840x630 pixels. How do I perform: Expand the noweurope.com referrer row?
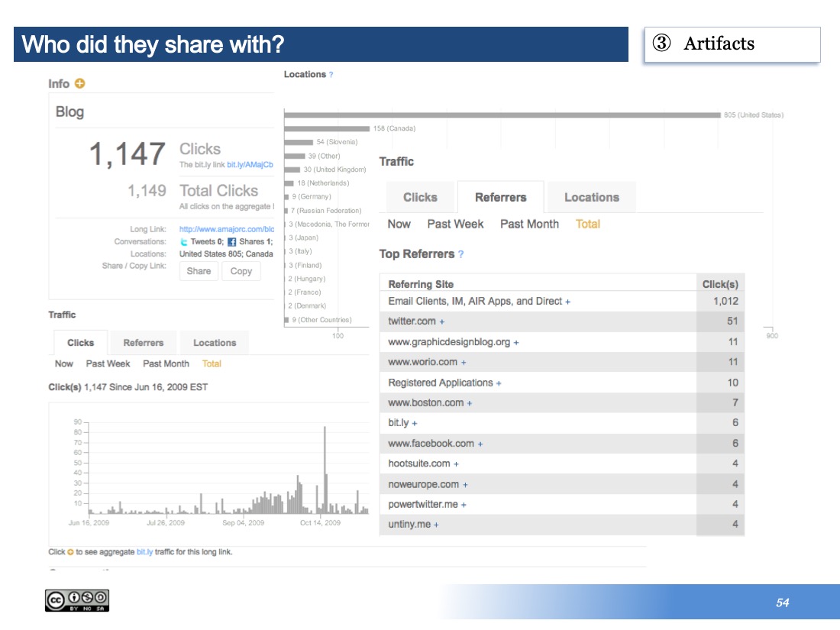(465, 485)
